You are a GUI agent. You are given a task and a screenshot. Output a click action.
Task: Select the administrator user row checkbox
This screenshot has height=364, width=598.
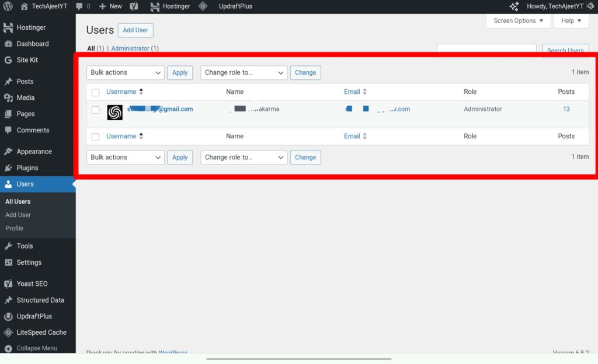[96, 110]
